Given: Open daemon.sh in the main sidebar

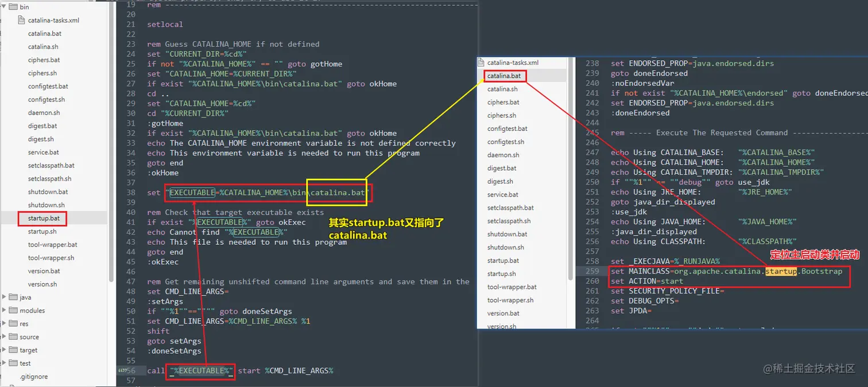Looking at the screenshot, I should [44, 113].
